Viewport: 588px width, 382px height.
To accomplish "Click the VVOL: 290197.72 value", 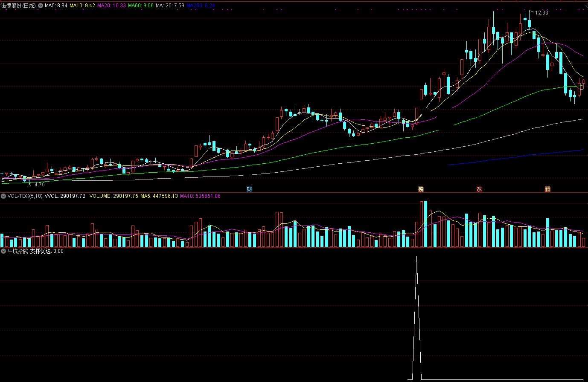I will [65, 196].
